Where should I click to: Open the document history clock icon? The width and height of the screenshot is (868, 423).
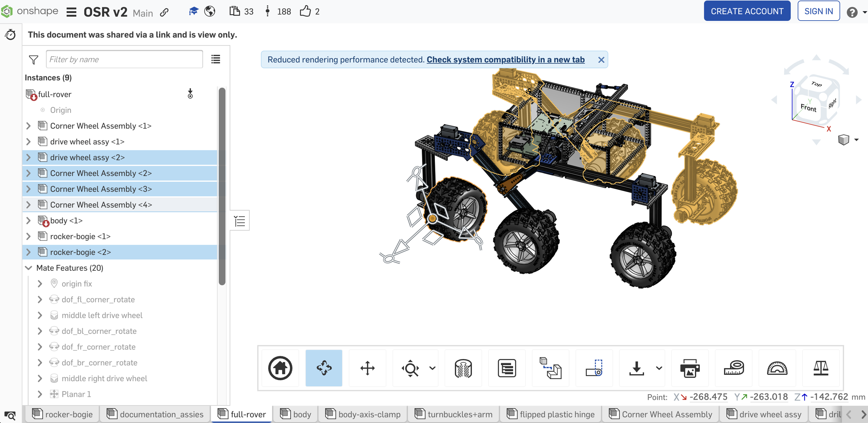(x=10, y=35)
